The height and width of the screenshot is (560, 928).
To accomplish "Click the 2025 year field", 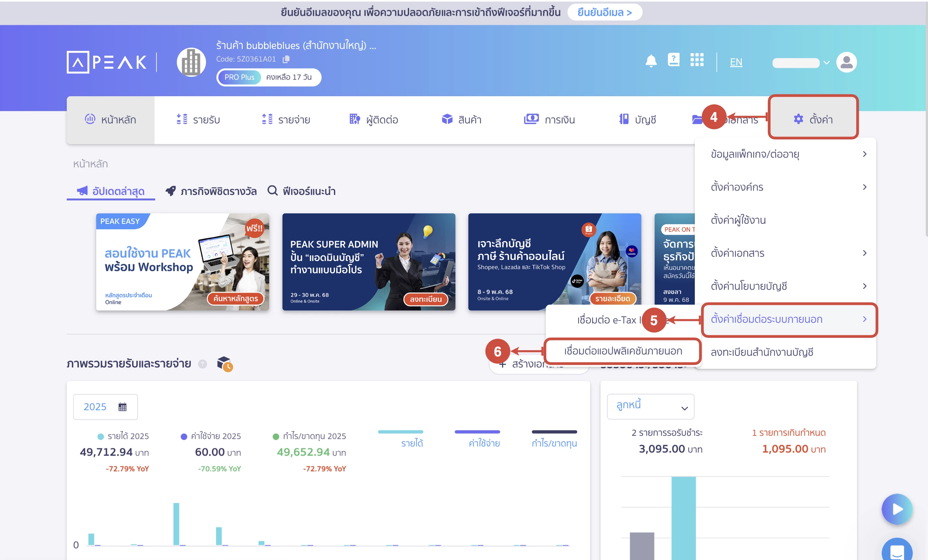I will (95, 407).
